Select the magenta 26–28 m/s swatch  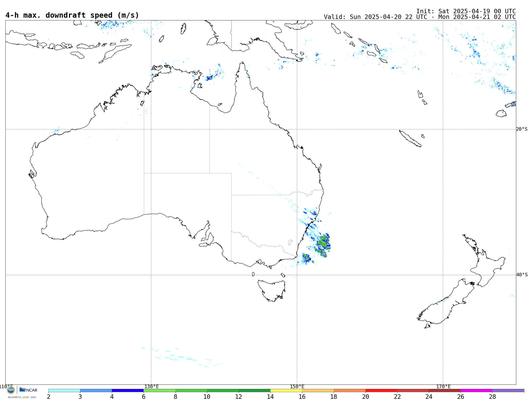[477, 391]
